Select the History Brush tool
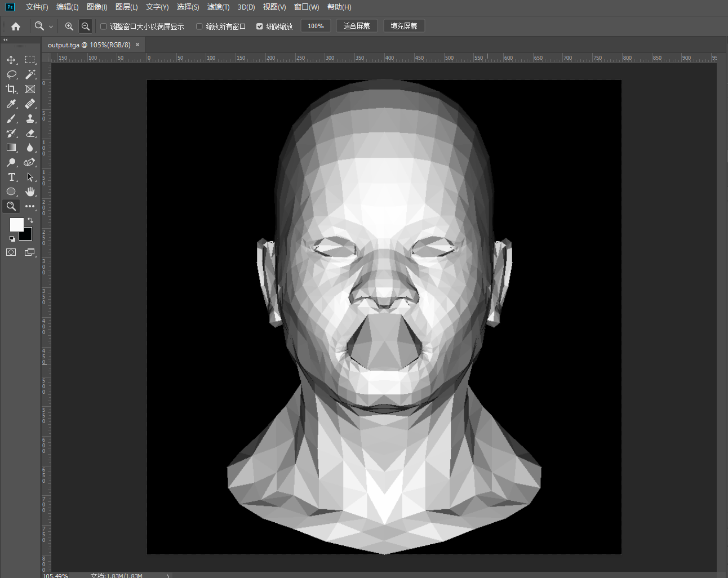This screenshot has width=728, height=578. (x=11, y=133)
